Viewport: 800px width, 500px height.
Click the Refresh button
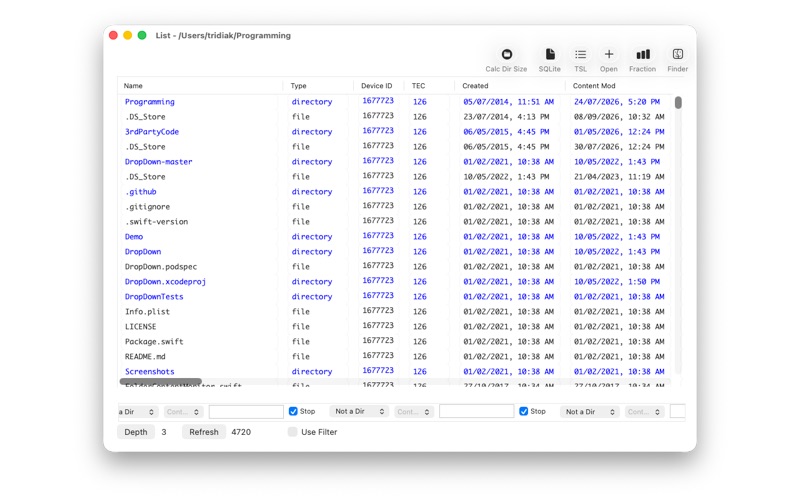tap(204, 432)
